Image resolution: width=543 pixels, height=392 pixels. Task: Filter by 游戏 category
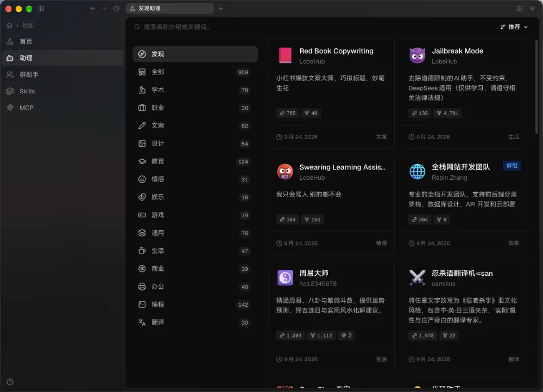195,215
